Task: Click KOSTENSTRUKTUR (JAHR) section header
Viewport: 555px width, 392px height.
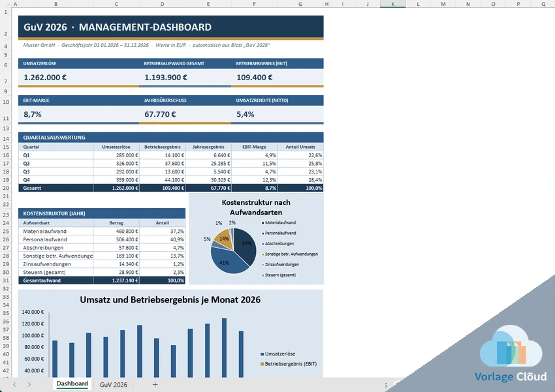Action: click(102, 213)
